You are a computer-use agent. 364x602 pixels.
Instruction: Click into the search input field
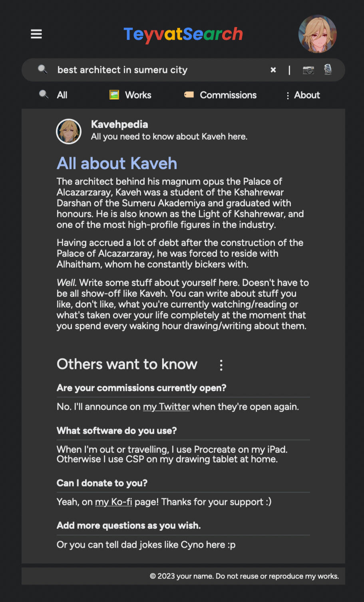point(160,70)
